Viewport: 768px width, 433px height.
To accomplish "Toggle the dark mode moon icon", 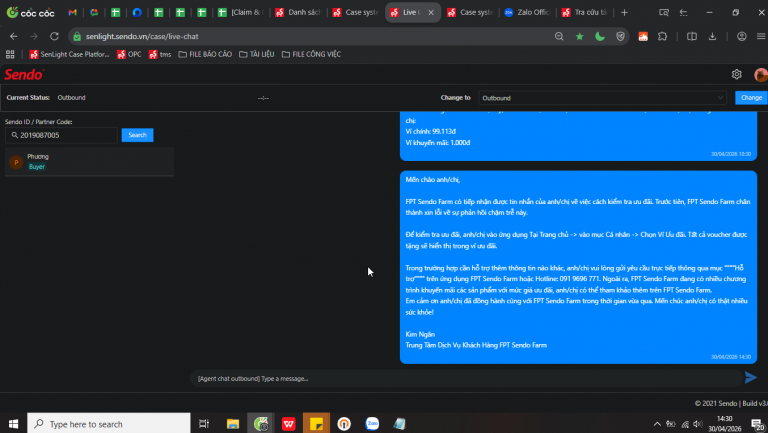I will (600, 36).
